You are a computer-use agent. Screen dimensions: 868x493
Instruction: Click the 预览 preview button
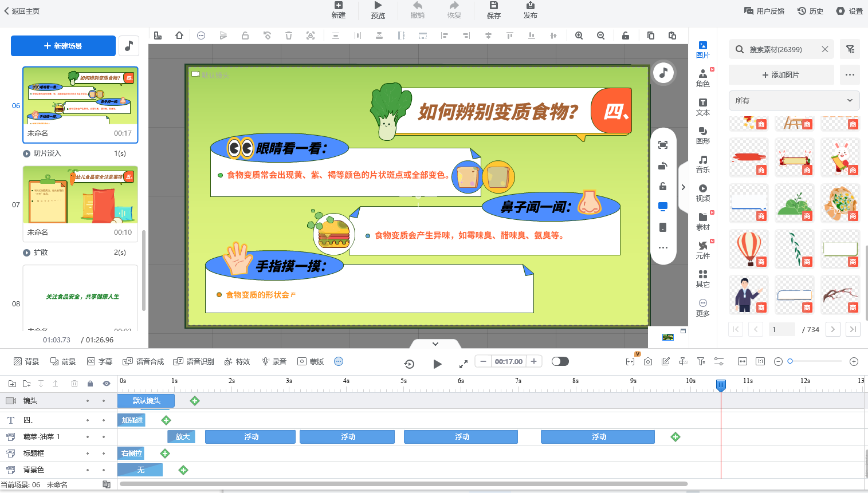click(378, 10)
